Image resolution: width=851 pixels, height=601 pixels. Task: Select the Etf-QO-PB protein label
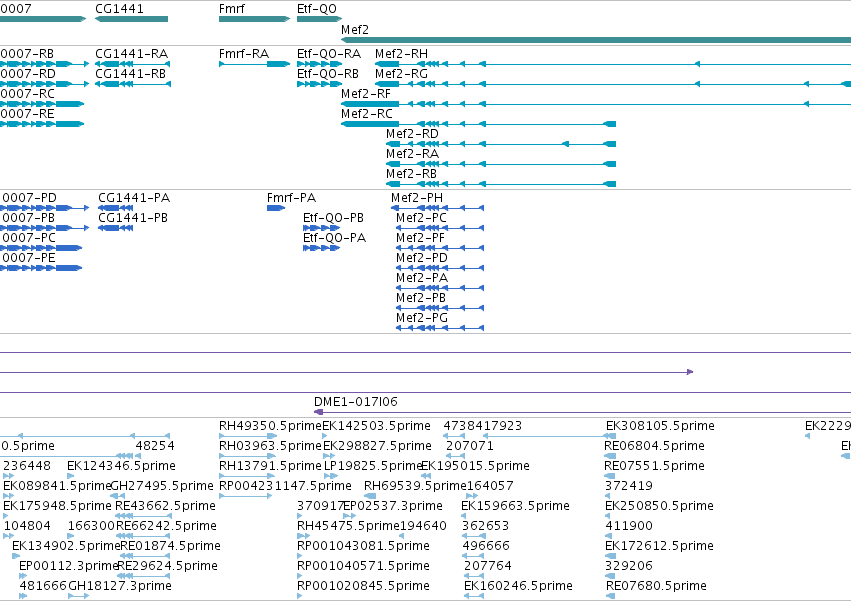(333, 218)
